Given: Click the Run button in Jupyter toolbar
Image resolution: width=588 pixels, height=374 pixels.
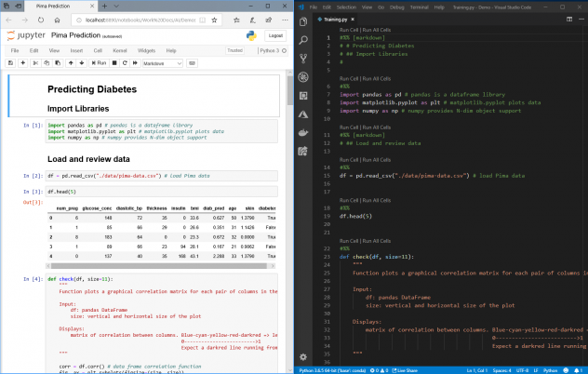Looking at the screenshot, I should click(x=99, y=62).
